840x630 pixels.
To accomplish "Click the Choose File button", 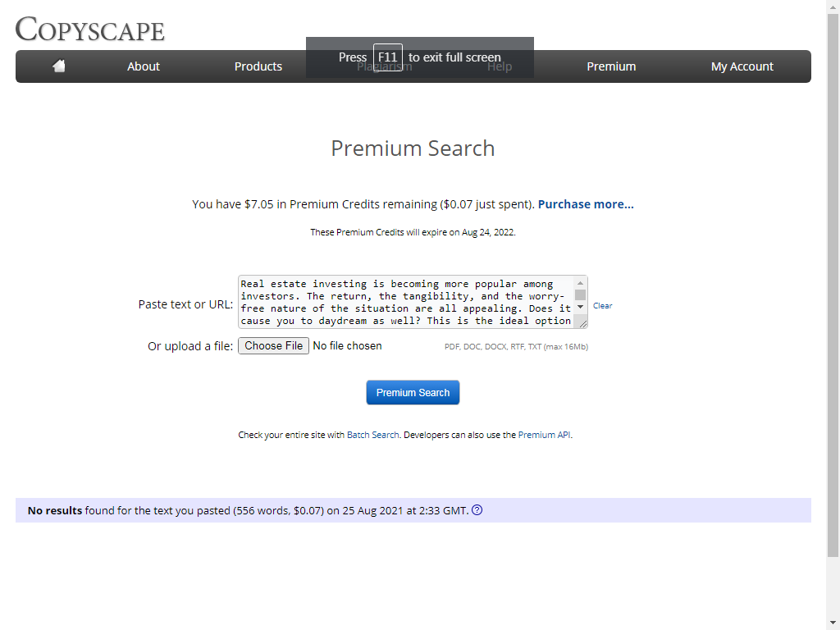I will pos(273,345).
